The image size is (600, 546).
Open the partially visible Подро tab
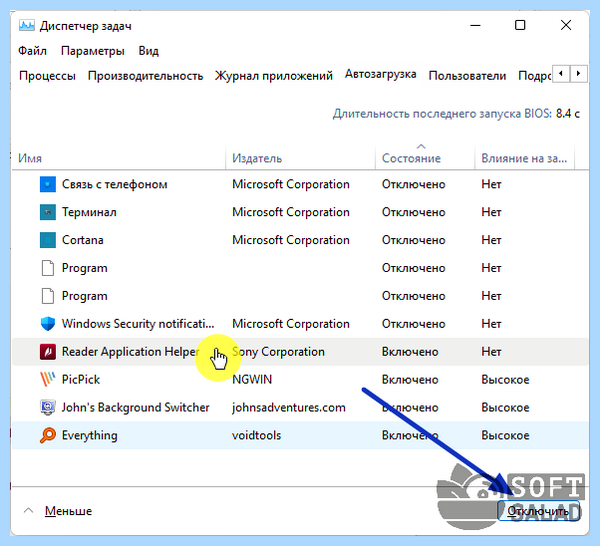tap(535, 76)
